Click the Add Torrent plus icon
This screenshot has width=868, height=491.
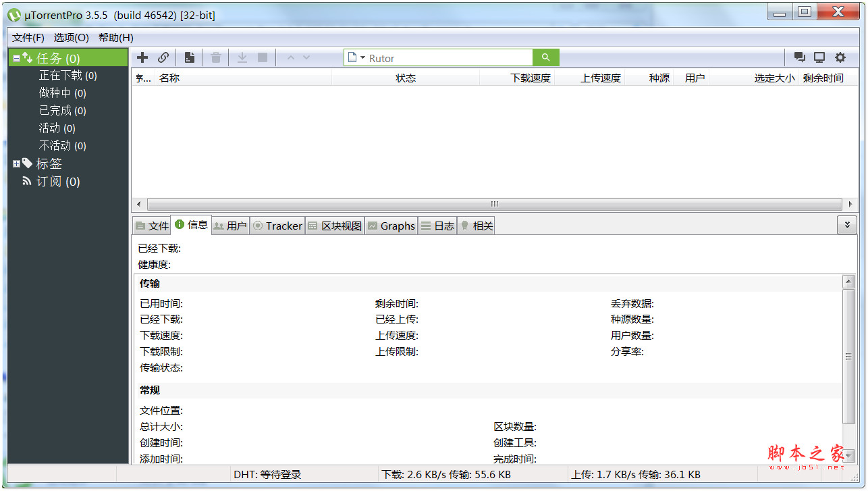[x=142, y=58]
